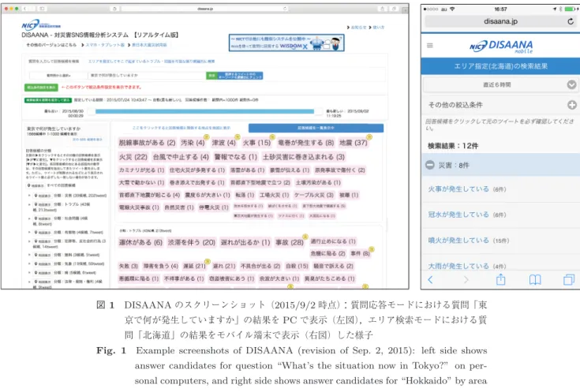Tap the mobile disaana.jp address bar
This screenshot has width=580, height=392.
pyautogui.click(x=500, y=21)
